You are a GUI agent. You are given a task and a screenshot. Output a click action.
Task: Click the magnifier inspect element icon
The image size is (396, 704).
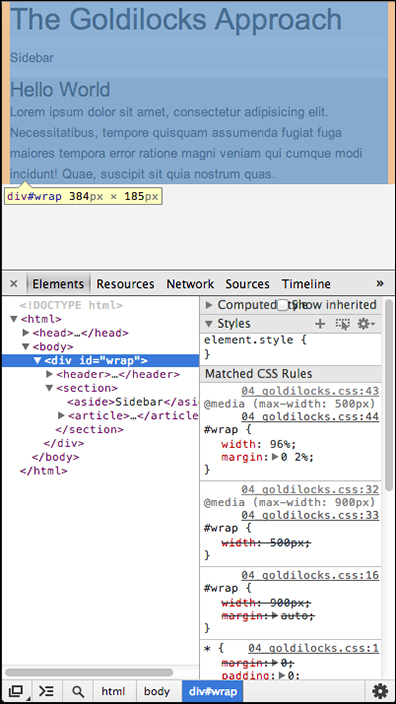[78, 691]
